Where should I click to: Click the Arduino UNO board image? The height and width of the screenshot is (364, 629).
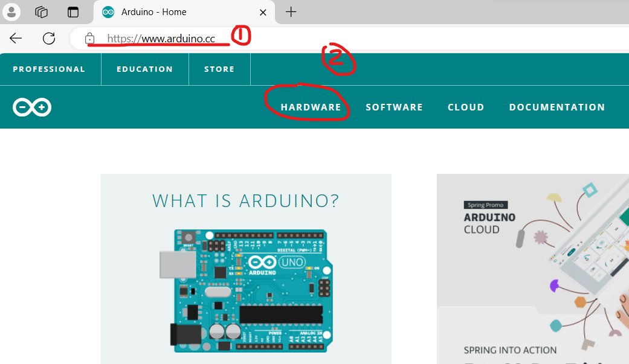pyautogui.click(x=246, y=291)
